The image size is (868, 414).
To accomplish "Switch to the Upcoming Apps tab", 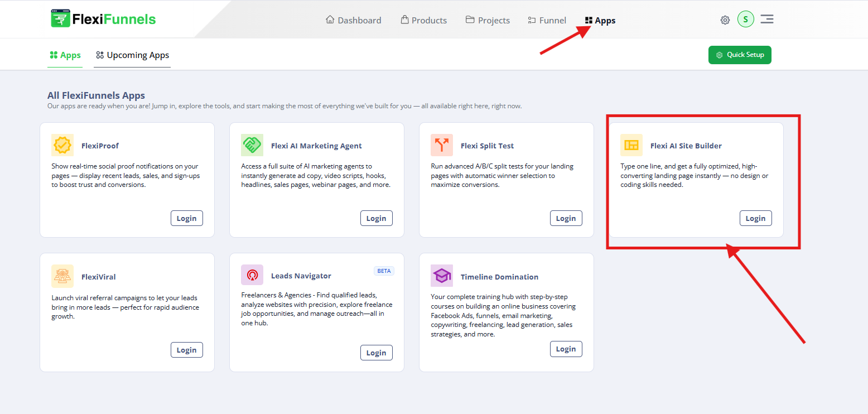I will pyautogui.click(x=133, y=55).
